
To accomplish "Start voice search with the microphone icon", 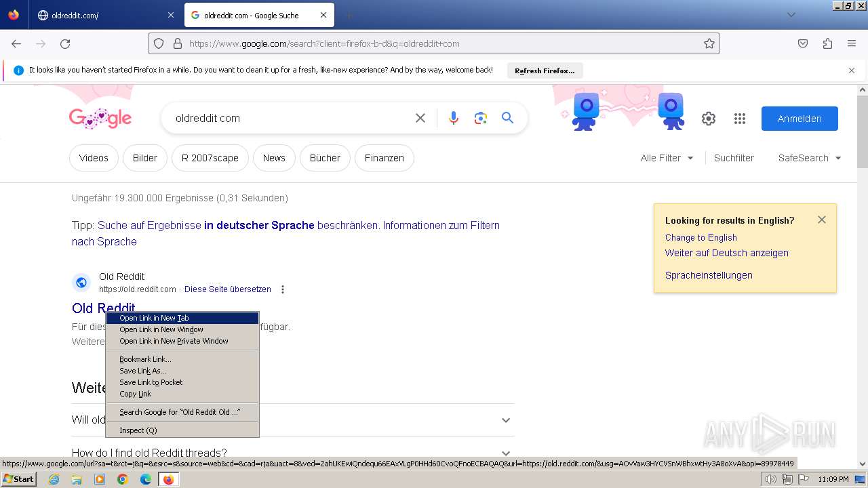I will [x=454, y=118].
